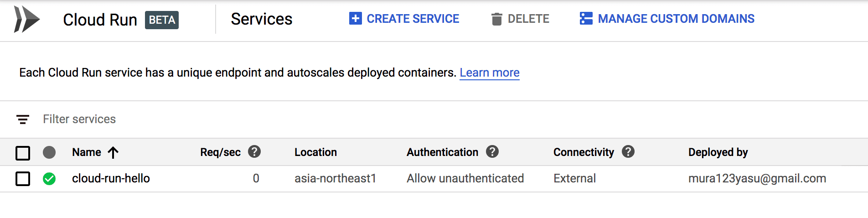This screenshot has height=218, width=868.
Task: Click the Delete trash can icon
Action: coord(496,19)
